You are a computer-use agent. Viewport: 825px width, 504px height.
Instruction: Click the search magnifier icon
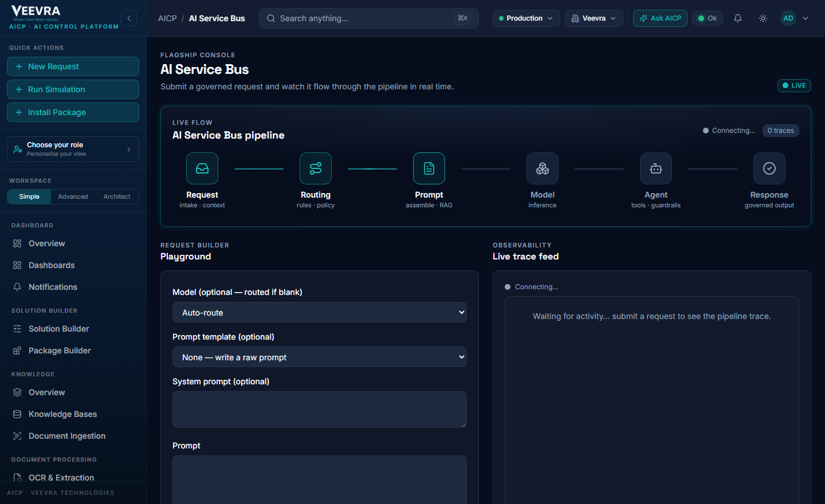tap(271, 18)
